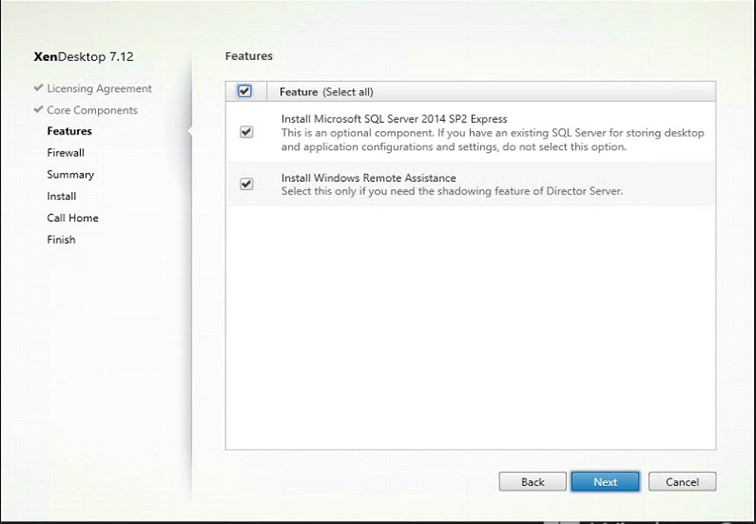Click the Back button

[x=533, y=482]
